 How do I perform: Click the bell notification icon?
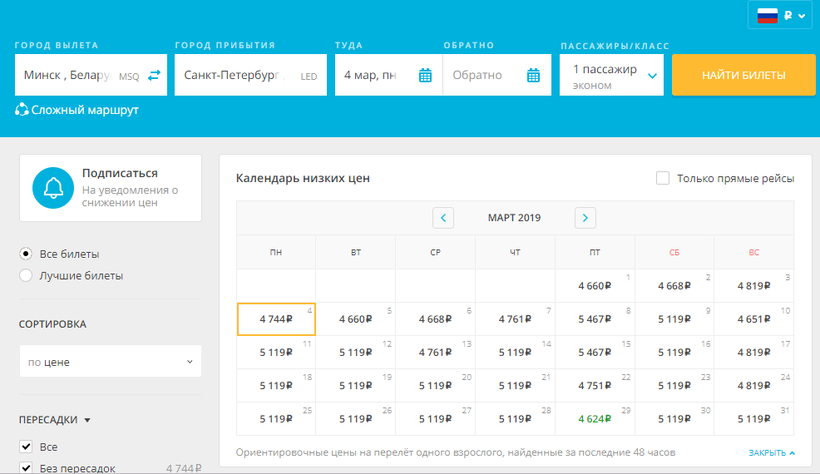coord(52,188)
